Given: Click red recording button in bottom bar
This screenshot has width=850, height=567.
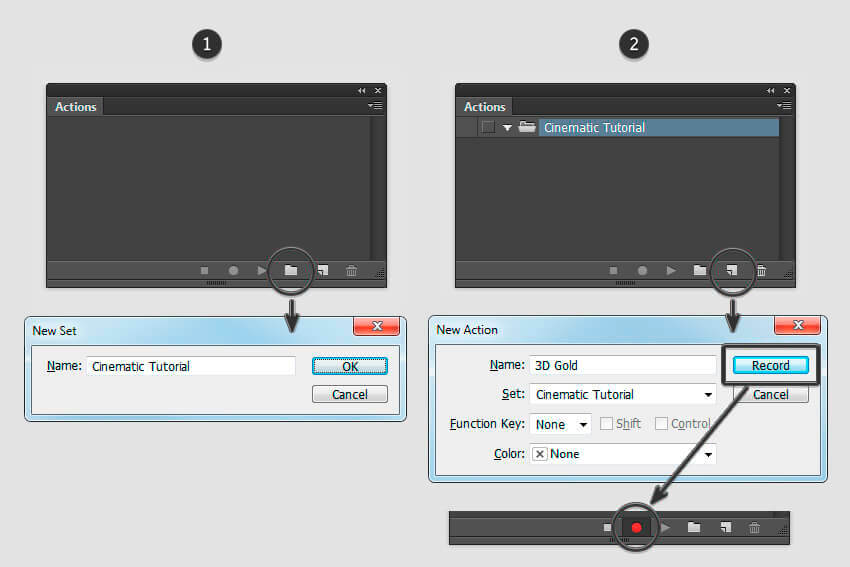Looking at the screenshot, I should (636, 527).
